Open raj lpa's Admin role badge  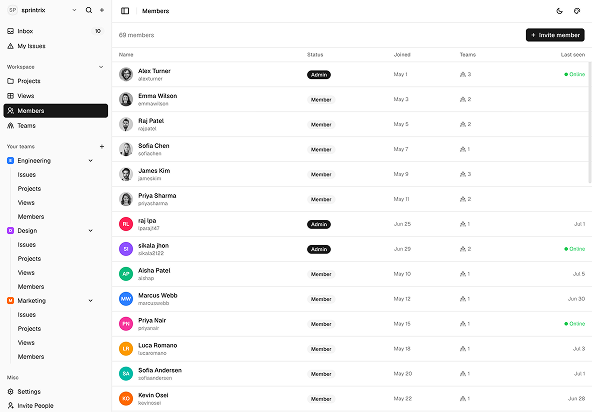pyautogui.click(x=319, y=224)
